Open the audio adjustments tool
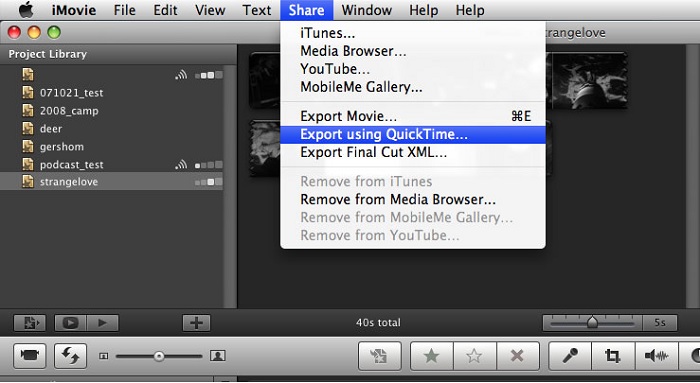700x383 pixels. click(x=656, y=356)
